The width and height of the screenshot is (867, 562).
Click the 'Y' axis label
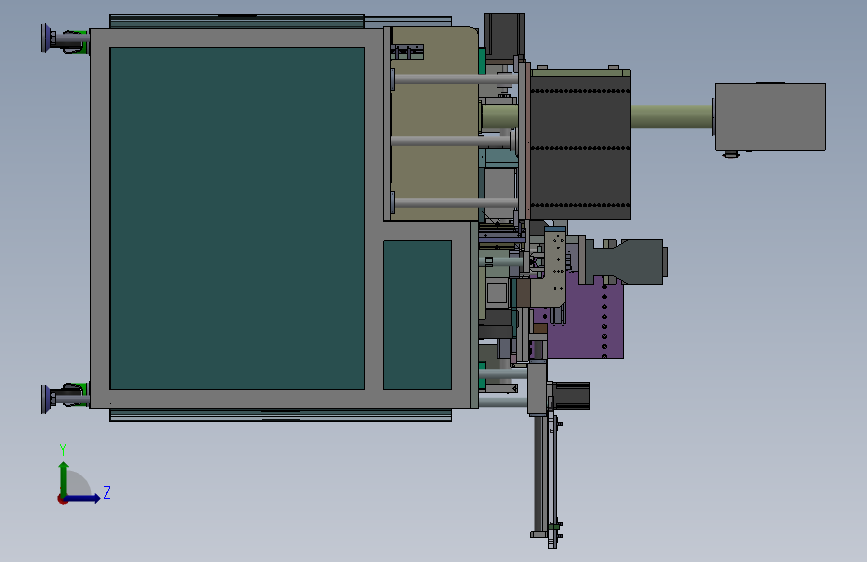coord(63,450)
